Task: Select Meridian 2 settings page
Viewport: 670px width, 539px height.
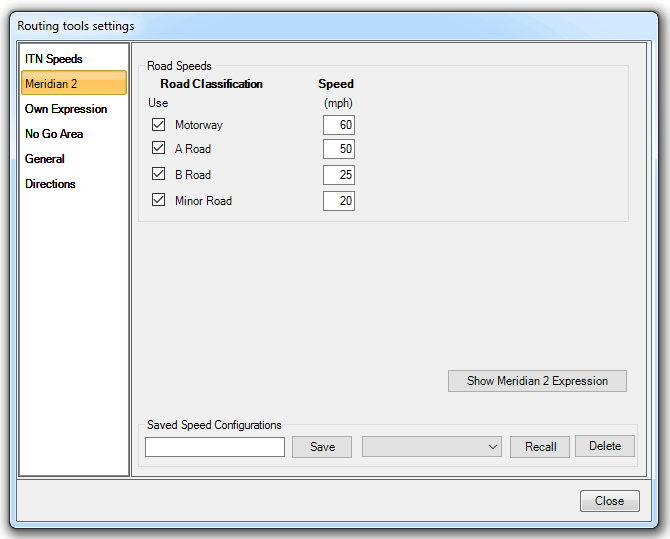Action: [51, 84]
